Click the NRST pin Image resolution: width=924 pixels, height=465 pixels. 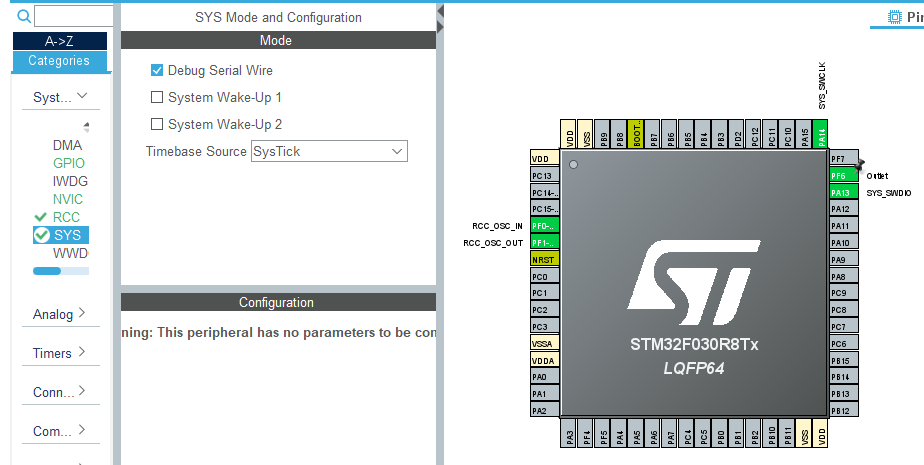[544, 259]
